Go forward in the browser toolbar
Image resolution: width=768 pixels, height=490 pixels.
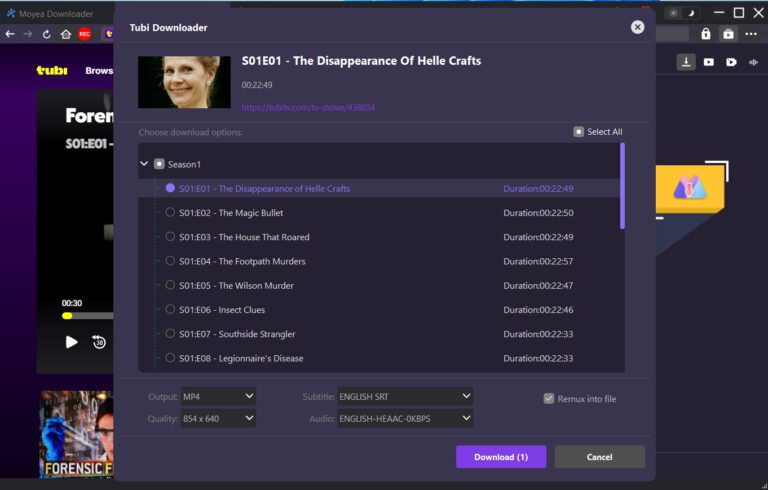tap(27, 34)
